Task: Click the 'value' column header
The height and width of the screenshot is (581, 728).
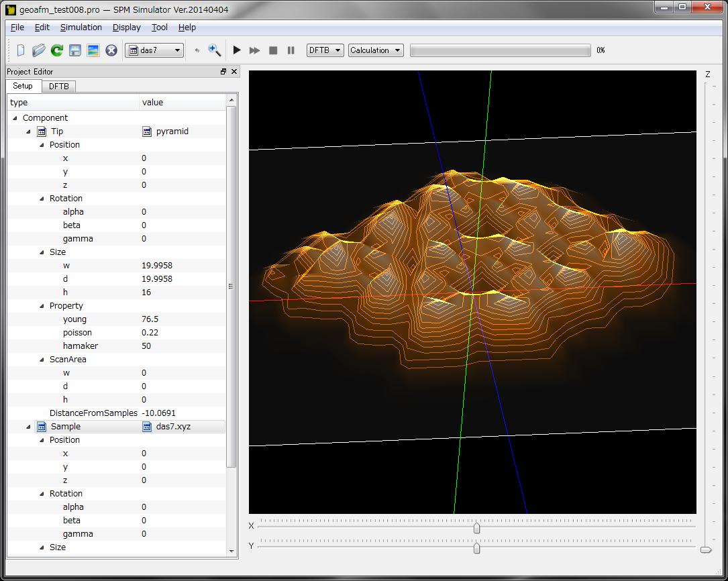Action: (x=183, y=103)
